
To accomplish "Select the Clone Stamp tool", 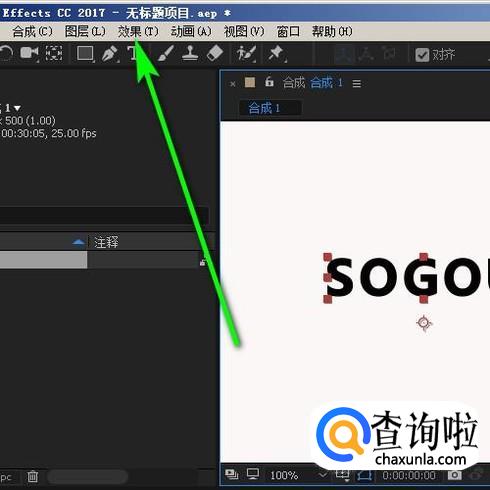I will (190, 53).
